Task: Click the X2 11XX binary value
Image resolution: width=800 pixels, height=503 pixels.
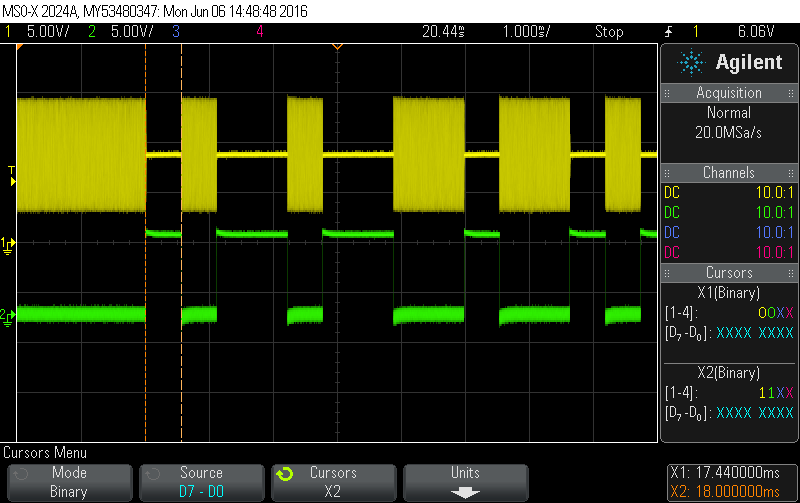Action: [x=776, y=393]
